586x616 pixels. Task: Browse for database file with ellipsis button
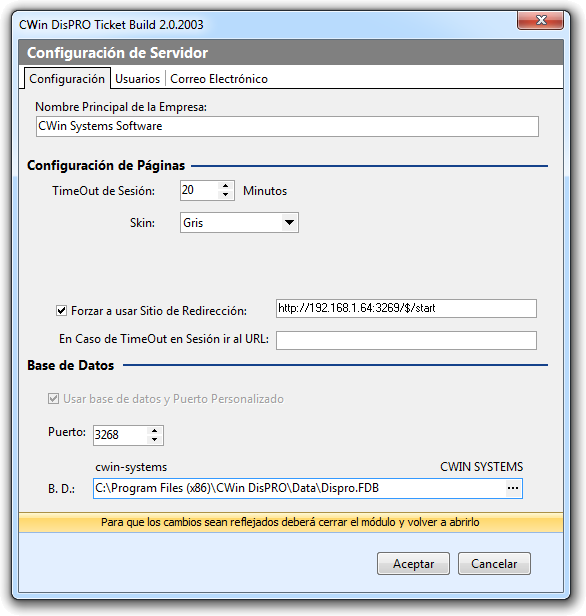click(x=513, y=488)
